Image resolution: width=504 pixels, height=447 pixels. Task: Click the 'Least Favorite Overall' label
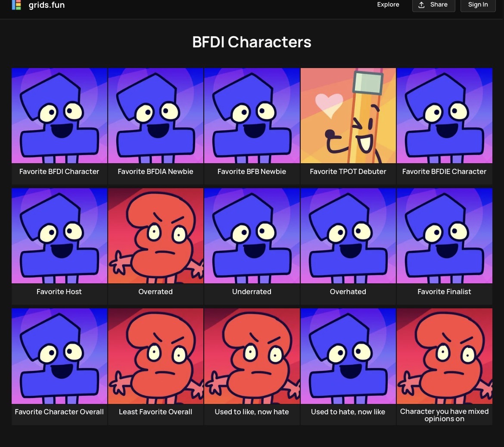click(156, 412)
